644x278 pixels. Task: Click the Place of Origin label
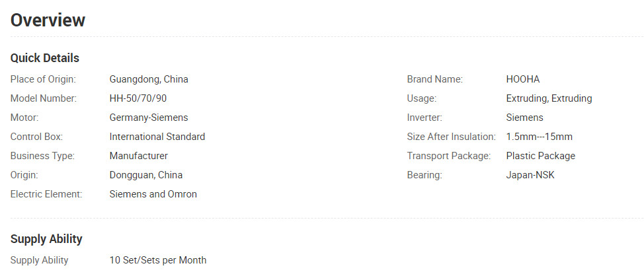[x=43, y=79]
